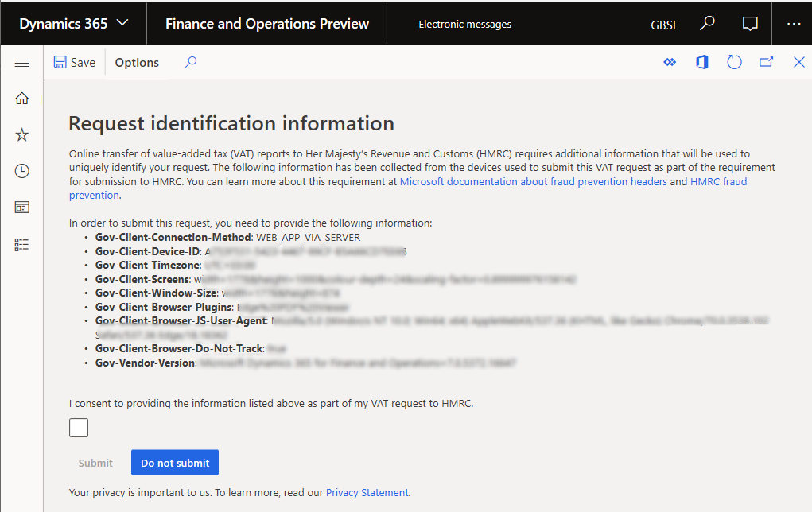Tick the consent checkbox for HMRC
Image resolution: width=812 pixels, height=512 pixels.
tap(79, 428)
